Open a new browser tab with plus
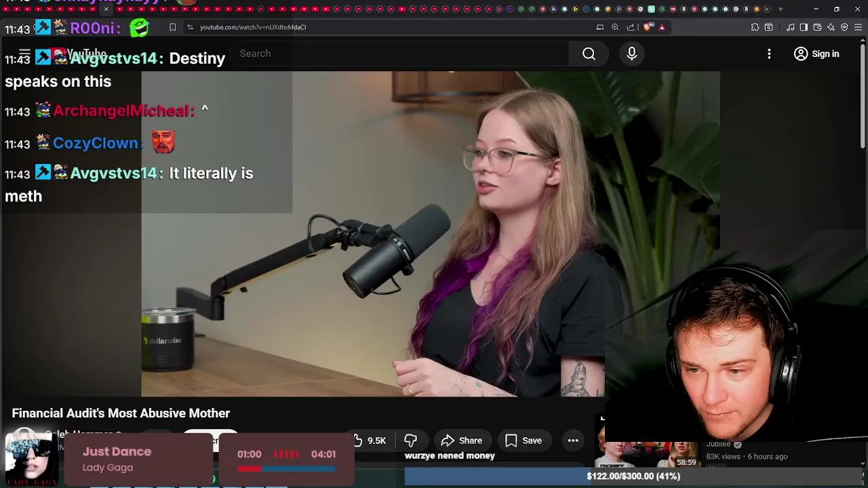Viewport: 868px width, 488px height. click(x=781, y=9)
